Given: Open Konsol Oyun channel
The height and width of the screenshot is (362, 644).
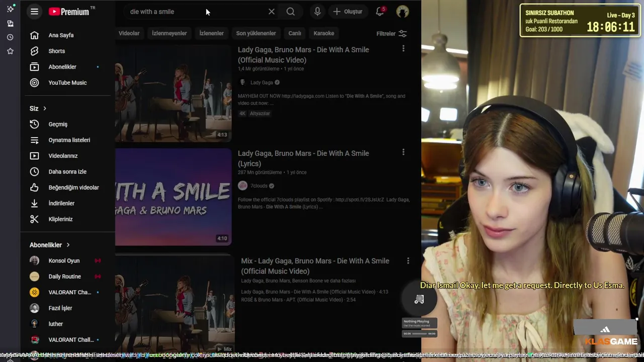Looking at the screenshot, I should (x=67, y=260).
